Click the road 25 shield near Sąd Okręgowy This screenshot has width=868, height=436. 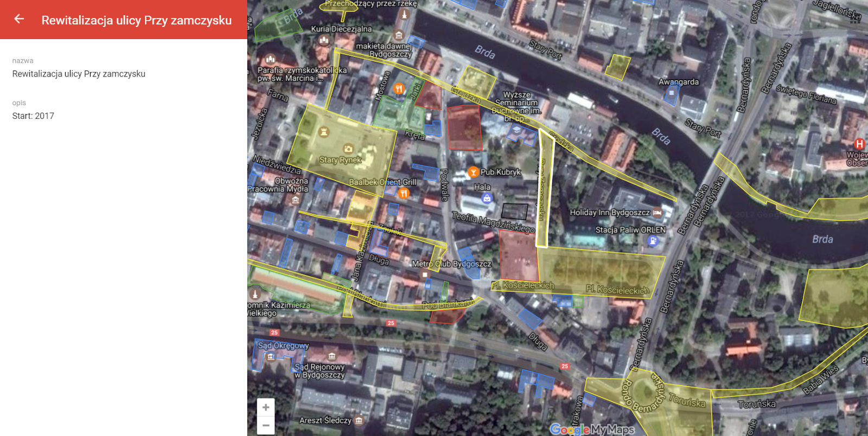(275, 332)
